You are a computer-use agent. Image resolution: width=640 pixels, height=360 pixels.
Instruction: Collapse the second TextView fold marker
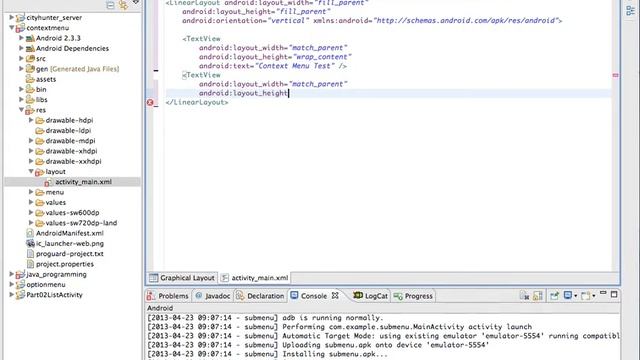(x=184, y=75)
